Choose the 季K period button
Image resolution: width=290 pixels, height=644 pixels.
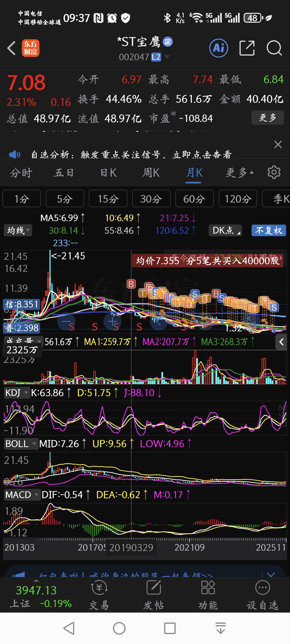click(276, 199)
